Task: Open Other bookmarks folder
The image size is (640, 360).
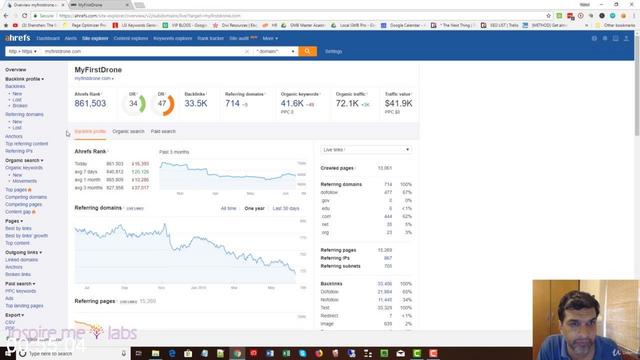Action: pos(616,25)
